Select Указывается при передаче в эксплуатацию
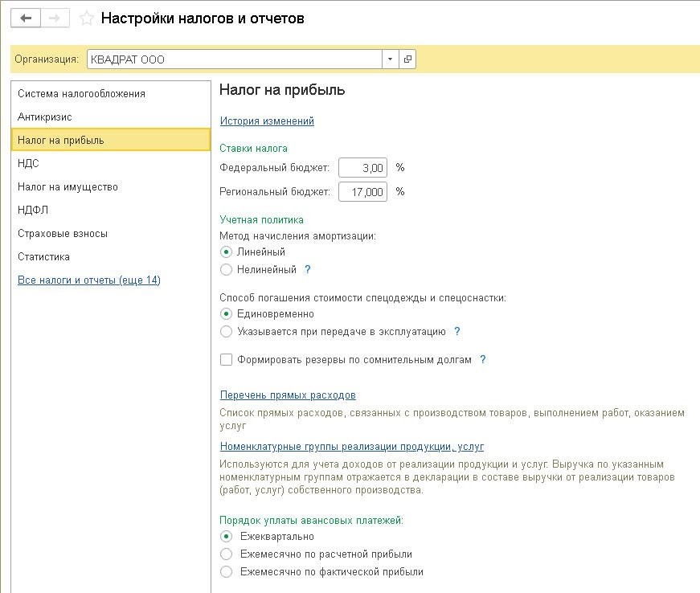 pyautogui.click(x=226, y=330)
